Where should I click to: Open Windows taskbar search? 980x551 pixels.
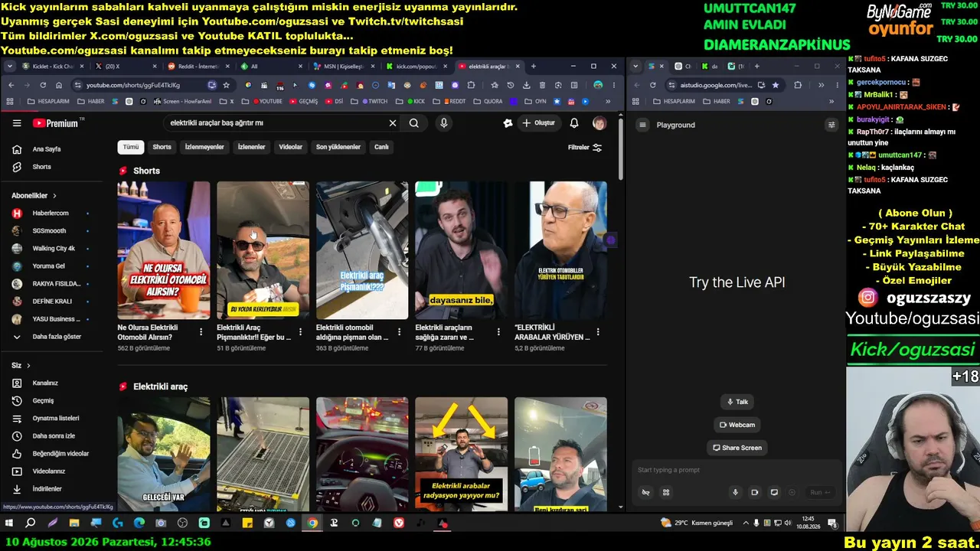point(31,523)
